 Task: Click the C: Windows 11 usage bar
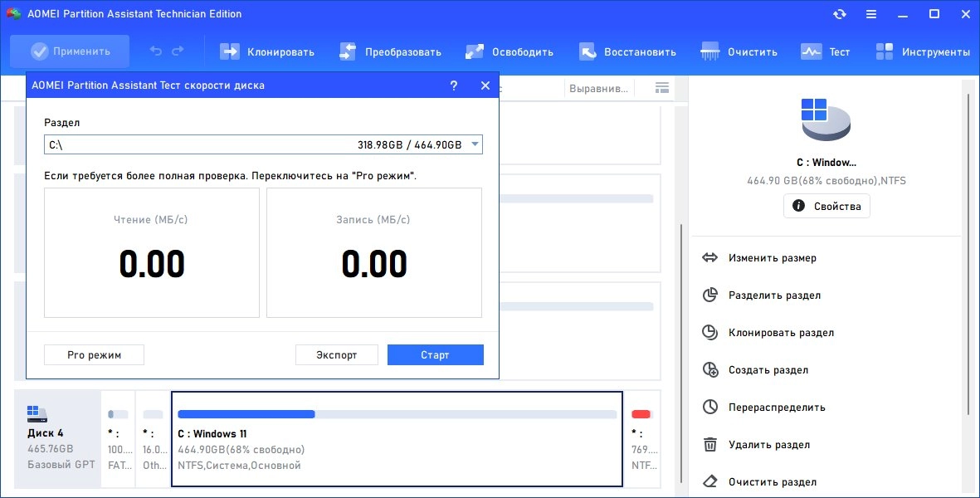tap(397, 414)
